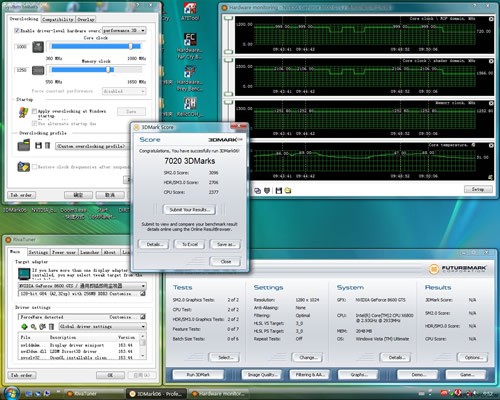Click the Core clock ROP graph settings dot

coord(491,19)
